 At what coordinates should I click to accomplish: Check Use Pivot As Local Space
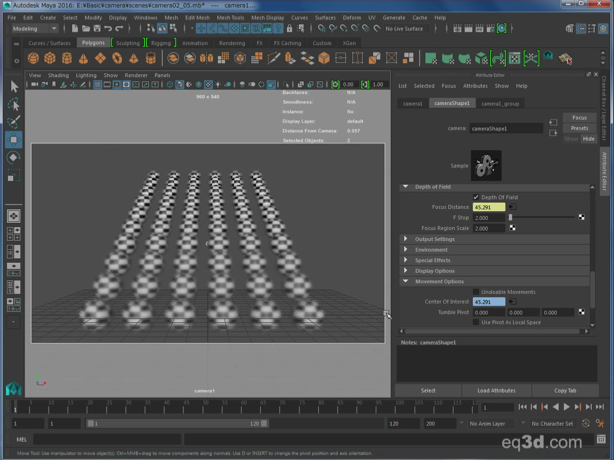[476, 322]
